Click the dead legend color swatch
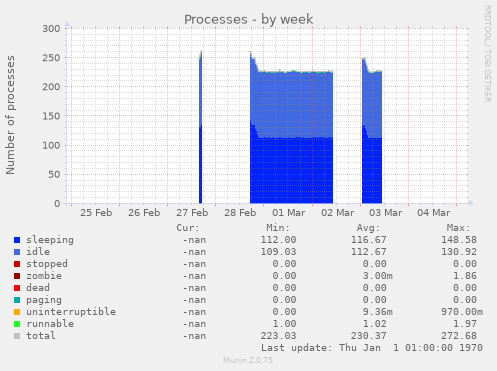 point(17,288)
